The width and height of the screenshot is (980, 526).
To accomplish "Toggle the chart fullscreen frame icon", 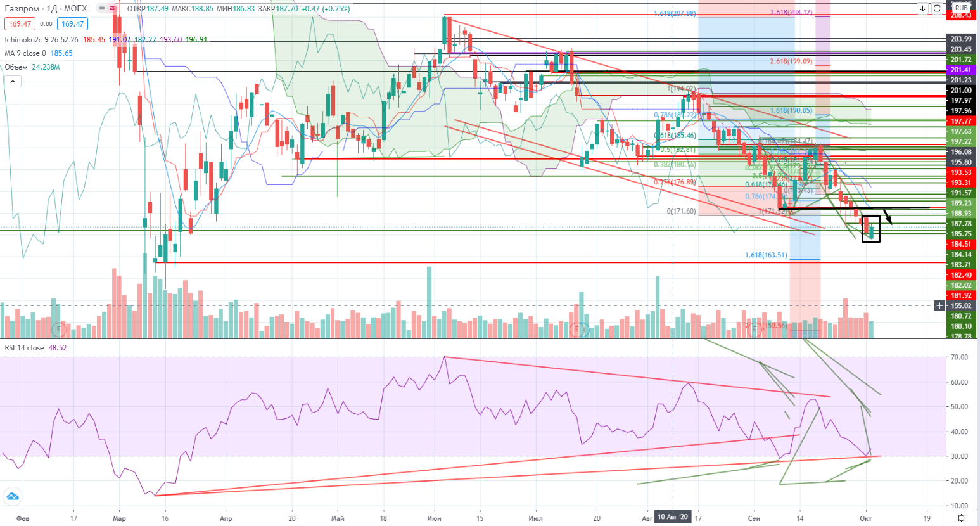I will tap(936, 8).
